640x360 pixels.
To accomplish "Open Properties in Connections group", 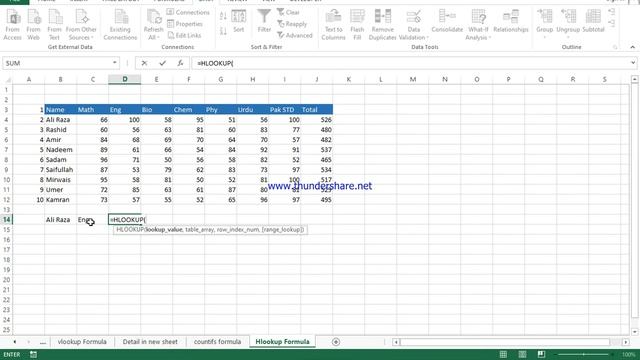I will coord(185,24).
